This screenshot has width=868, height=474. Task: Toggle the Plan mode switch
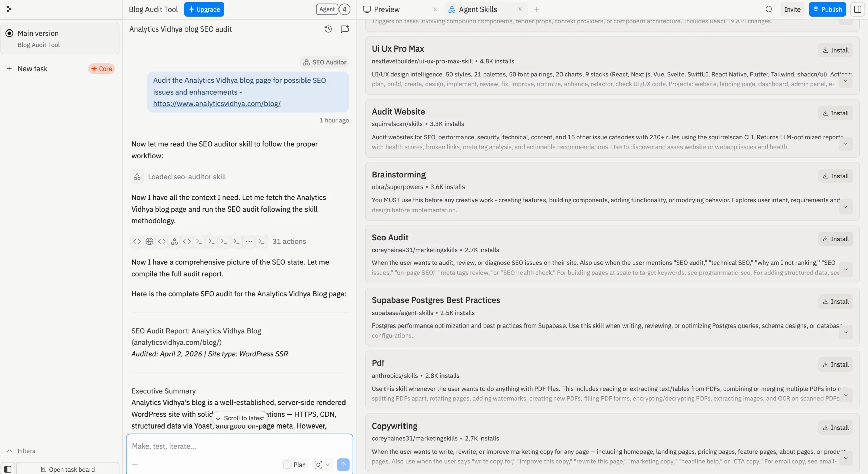pyautogui.click(x=287, y=465)
